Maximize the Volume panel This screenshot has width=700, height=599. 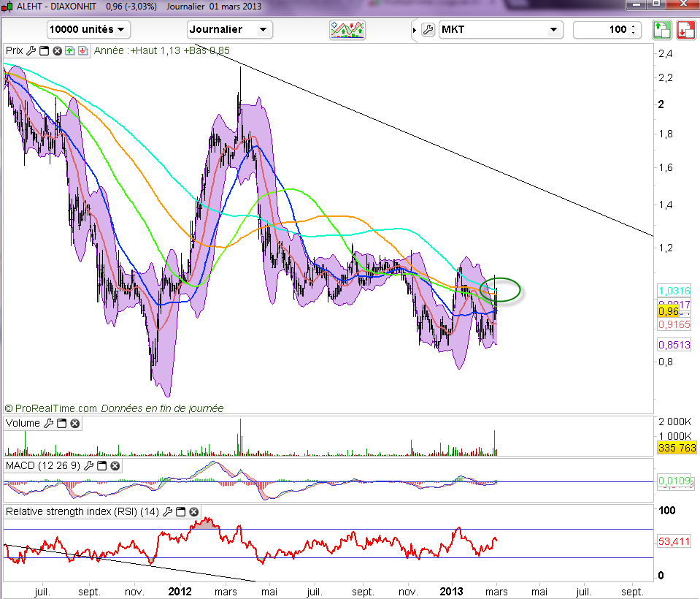point(62,424)
